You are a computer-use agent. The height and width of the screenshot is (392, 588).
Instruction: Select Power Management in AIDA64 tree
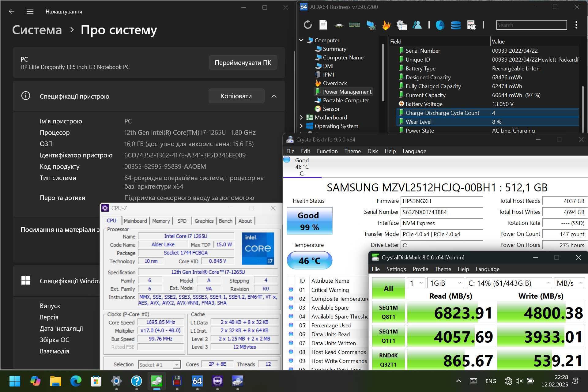point(343,92)
